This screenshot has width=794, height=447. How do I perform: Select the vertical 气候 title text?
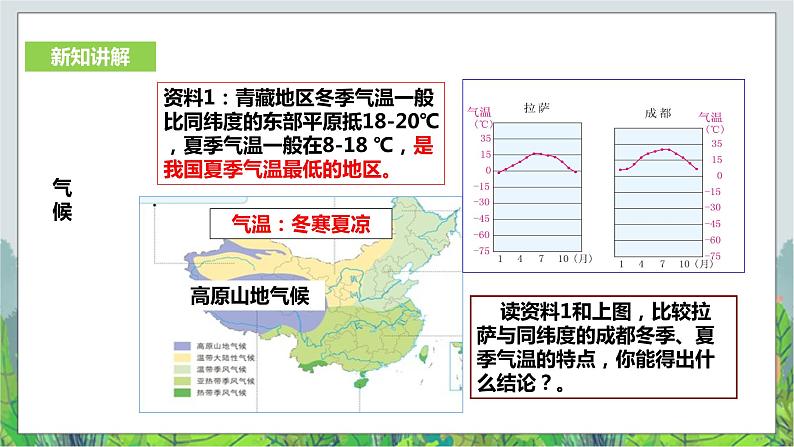pos(62,199)
